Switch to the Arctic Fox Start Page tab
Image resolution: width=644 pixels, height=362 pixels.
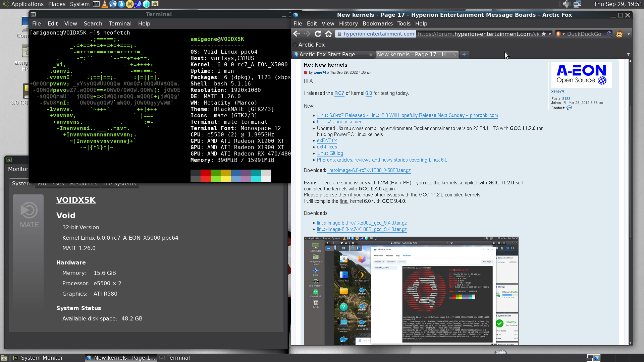click(333, 55)
